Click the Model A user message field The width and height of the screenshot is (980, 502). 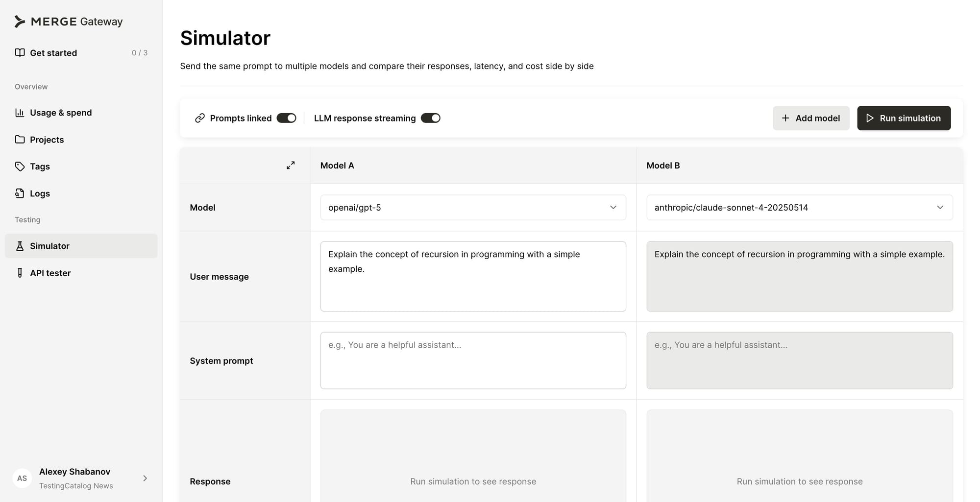[473, 276]
